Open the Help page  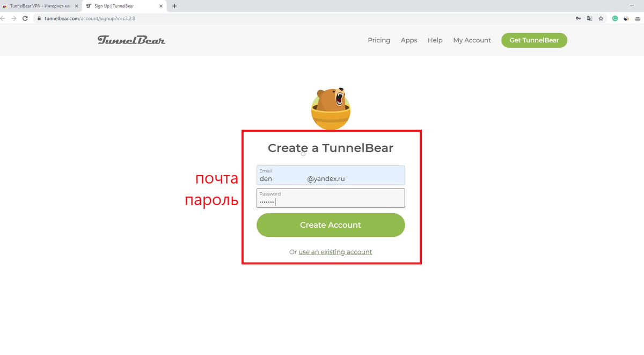[435, 40]
